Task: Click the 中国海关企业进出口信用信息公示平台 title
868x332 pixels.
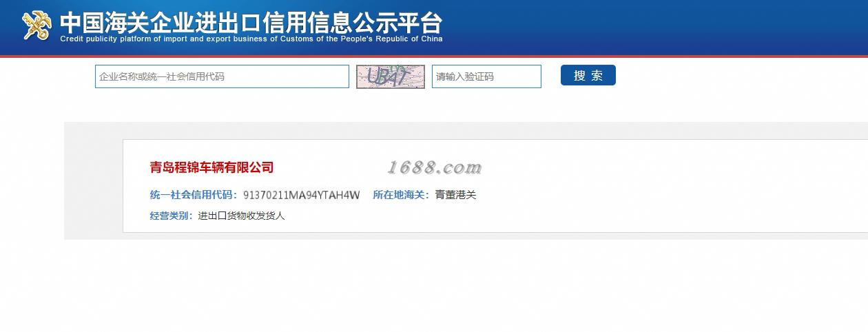Action: pyautogui.click(x=251, y=22)
